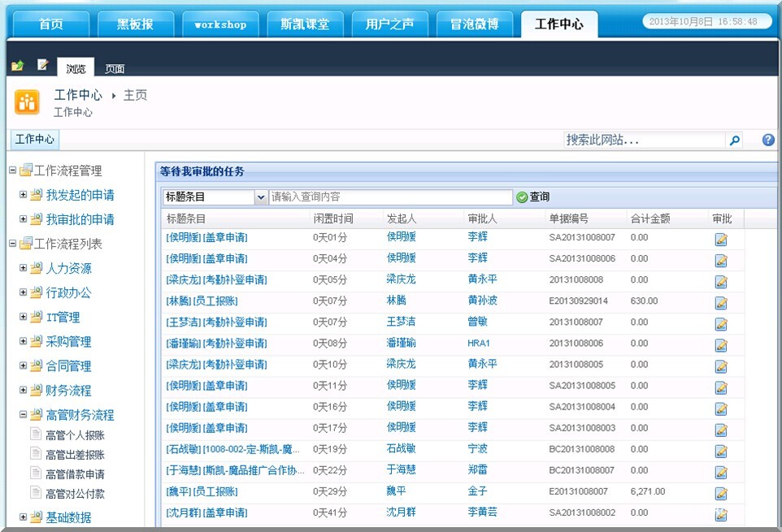Expand the 人力资源 tree node
Screen dimensions: 782x532
point(24,268)
